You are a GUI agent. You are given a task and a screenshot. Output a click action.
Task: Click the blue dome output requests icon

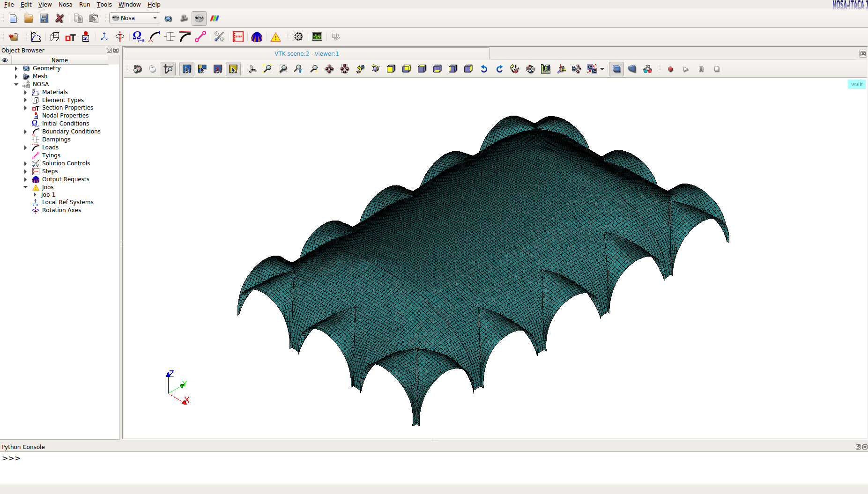[x=257, y=37]
